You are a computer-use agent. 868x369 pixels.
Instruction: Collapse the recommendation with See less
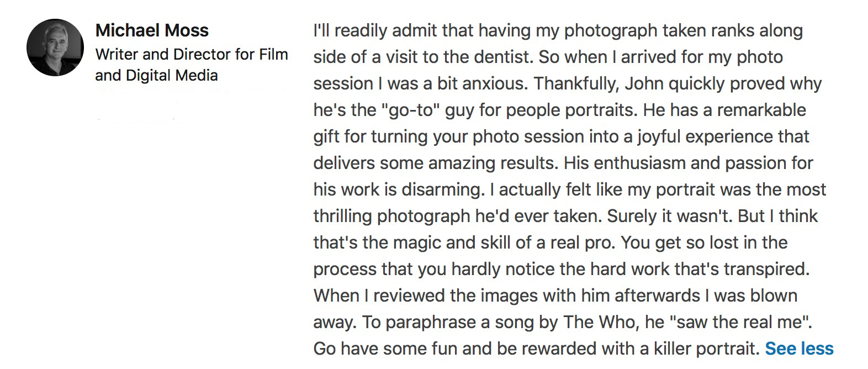tap(799, 349)
